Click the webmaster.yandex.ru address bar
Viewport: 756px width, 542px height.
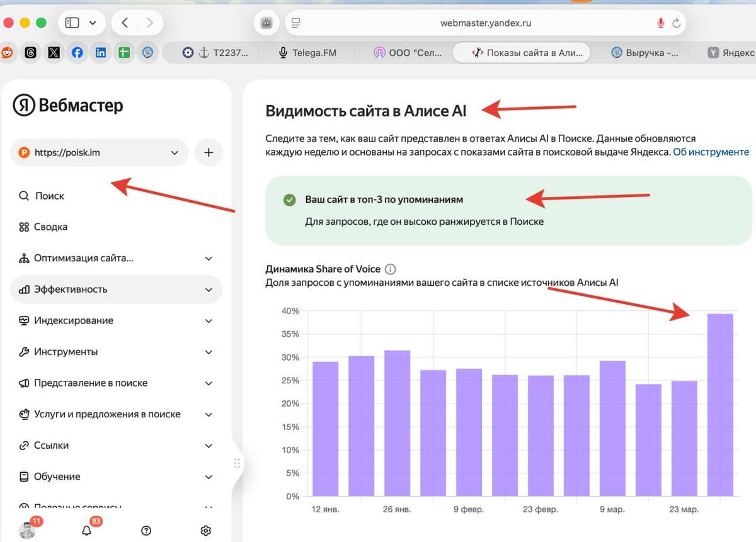click(x=485, y=23)
